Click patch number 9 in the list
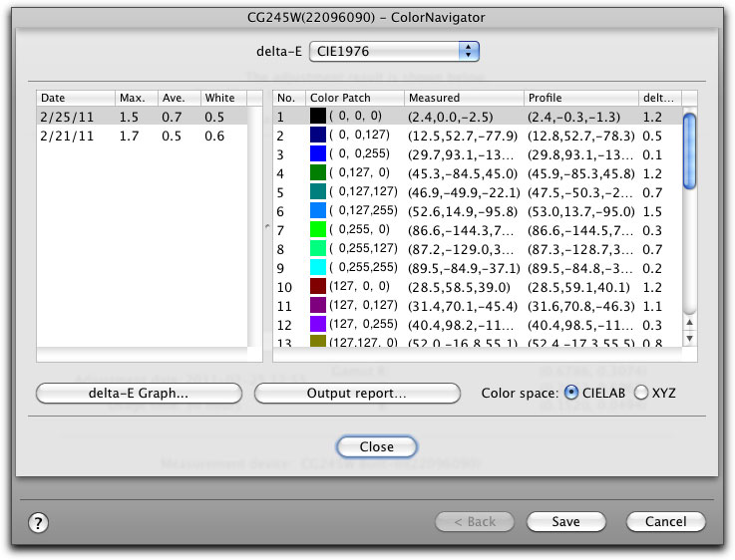The width and height of the screenshot is (735, 560). tap(280, 268)
